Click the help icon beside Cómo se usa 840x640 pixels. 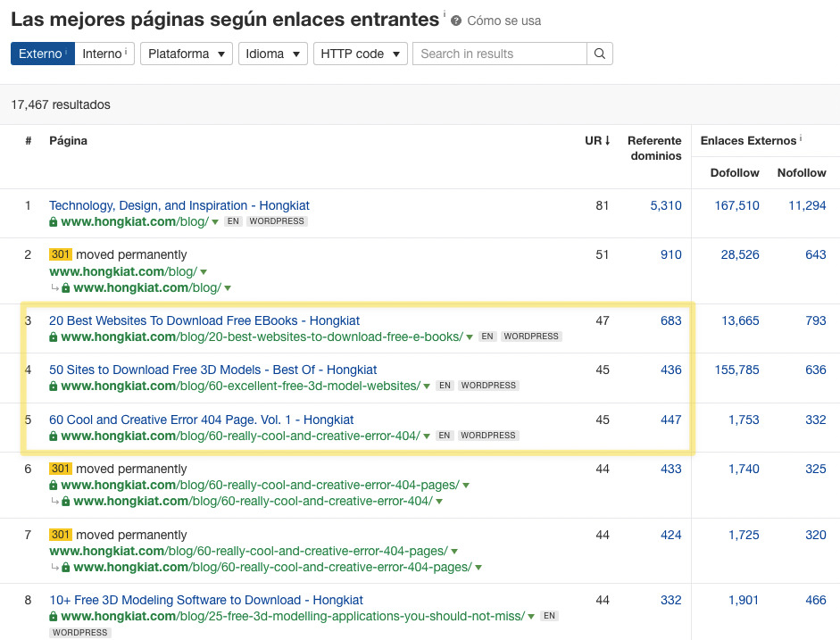pyautogui.click(x=456, y=21)
